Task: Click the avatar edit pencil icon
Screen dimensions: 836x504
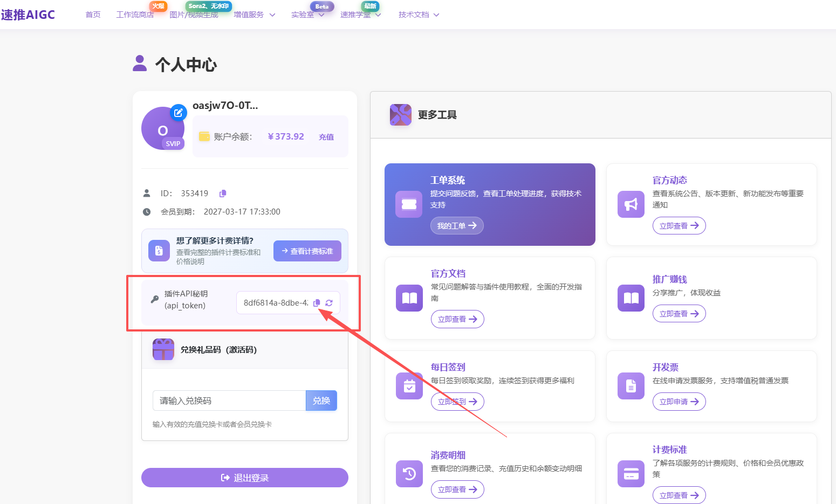Action: 179,113
